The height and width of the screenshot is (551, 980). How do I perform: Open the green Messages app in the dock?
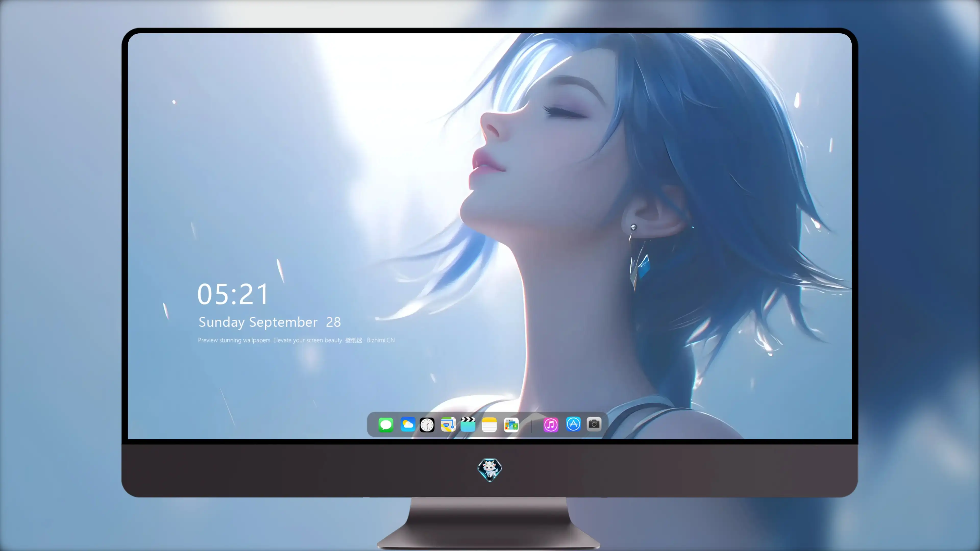pos(386,424)
